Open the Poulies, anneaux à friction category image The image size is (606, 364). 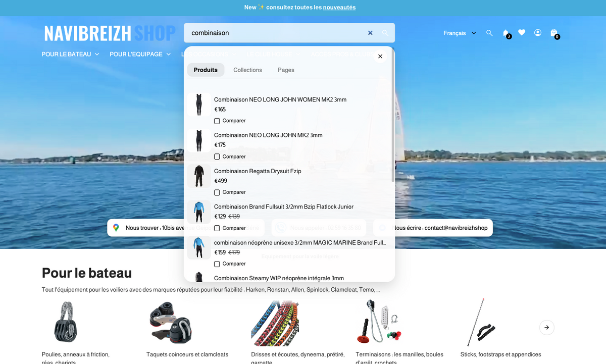[65, 322]
